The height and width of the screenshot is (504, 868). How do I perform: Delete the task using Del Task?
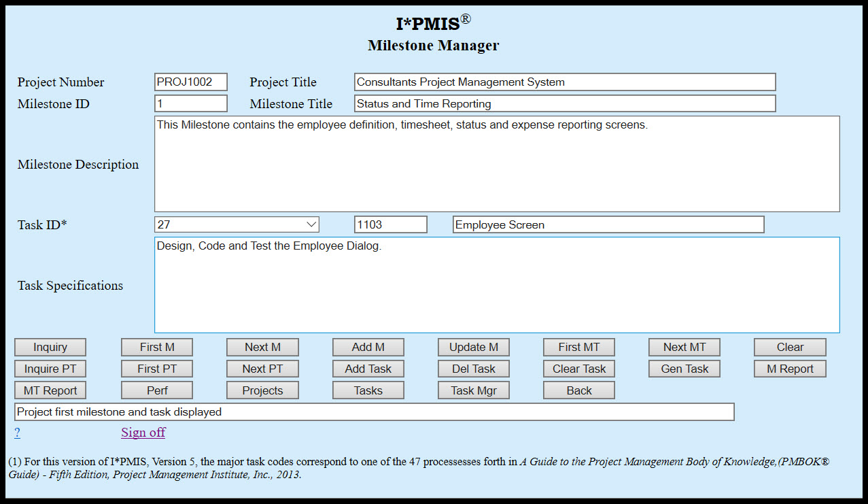pos(473,369)
